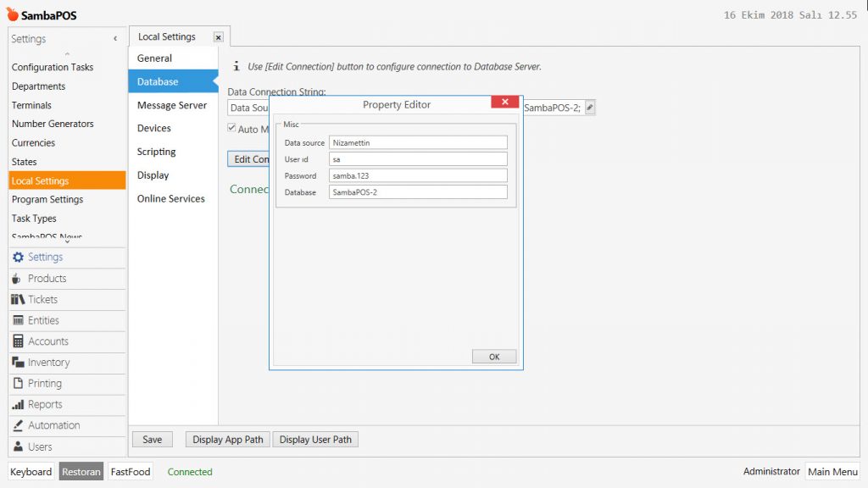Click the Settings gear icon

coord(18,258)
